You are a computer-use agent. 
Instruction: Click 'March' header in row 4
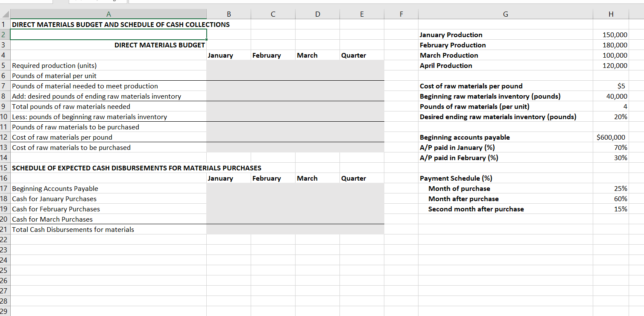coord(307,56)
